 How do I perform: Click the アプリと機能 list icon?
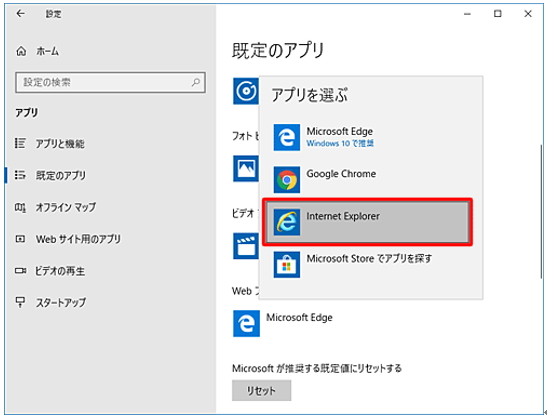(x=20, y=143)
